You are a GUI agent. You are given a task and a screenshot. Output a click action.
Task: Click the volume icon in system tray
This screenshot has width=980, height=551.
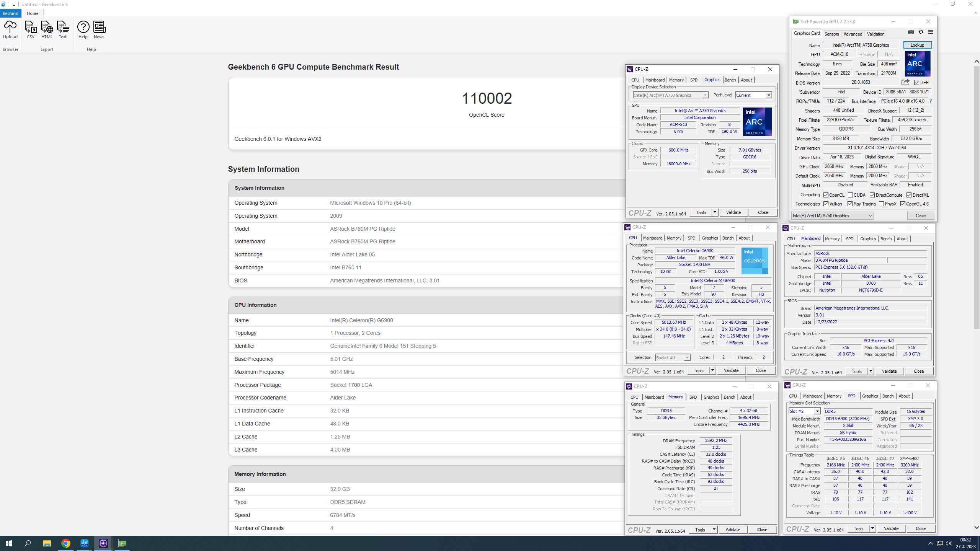point(949,543)
